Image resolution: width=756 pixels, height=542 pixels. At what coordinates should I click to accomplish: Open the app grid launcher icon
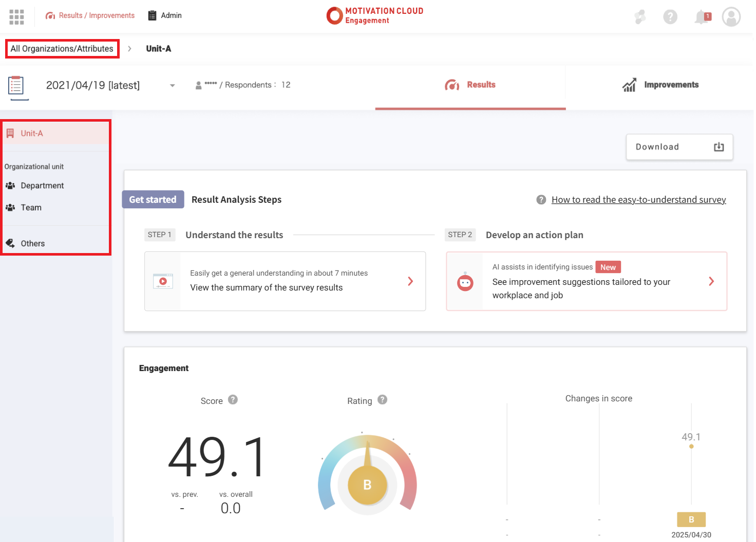(16, 17)
